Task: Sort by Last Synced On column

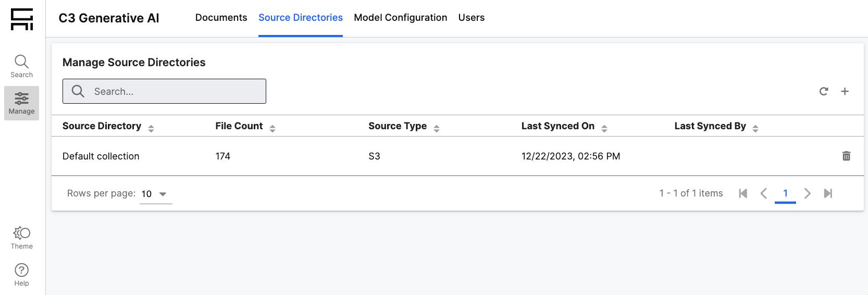Action: pos(604,128)
